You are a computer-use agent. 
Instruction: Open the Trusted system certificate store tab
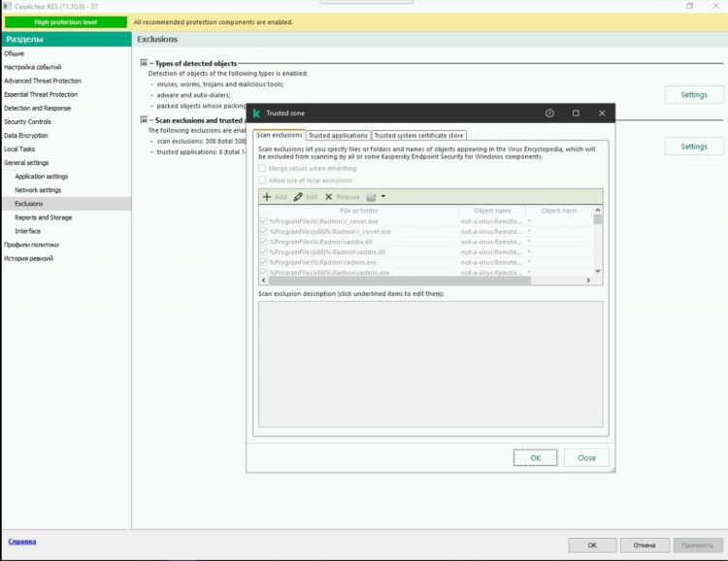pos(418,136)
